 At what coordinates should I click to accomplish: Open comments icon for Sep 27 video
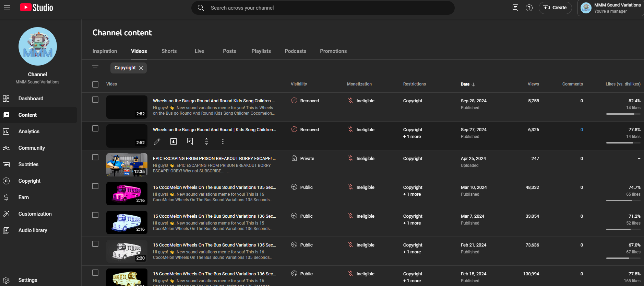190,141
